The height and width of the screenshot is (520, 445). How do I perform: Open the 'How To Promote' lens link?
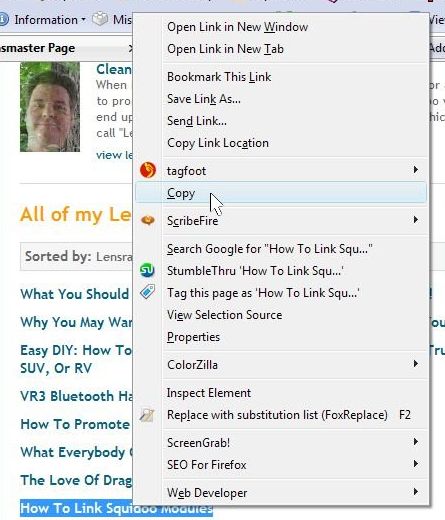[x=75, y=424]
